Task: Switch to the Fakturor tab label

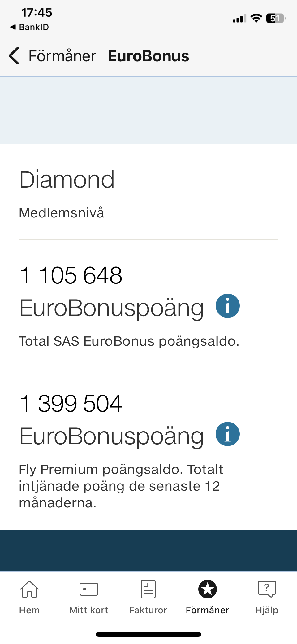Action: (148, 610)
